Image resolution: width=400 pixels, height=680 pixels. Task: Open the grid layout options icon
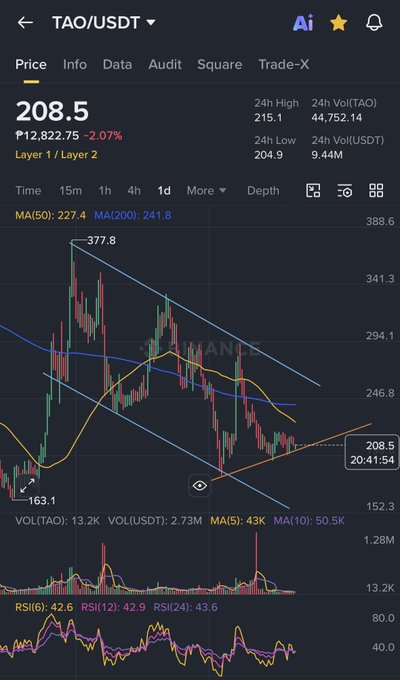tap(376, 190)
